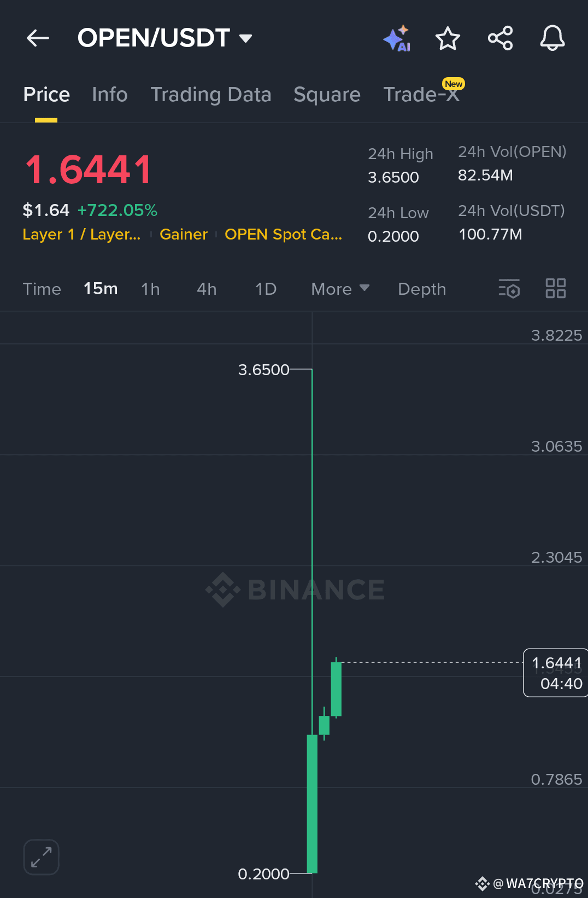The height and width of the screenshot is (898, 588).
Task: Tap the share icon
Action: point(500,38)
